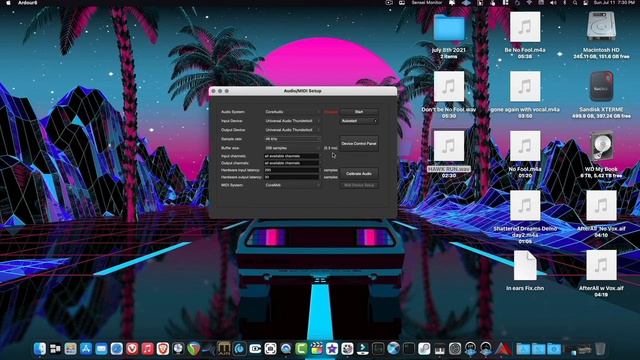Image resolution: width=640 pixels, height=360 pixels.
Task: Open the Brave browser from the Dock
Action: (x=163, y=349)
